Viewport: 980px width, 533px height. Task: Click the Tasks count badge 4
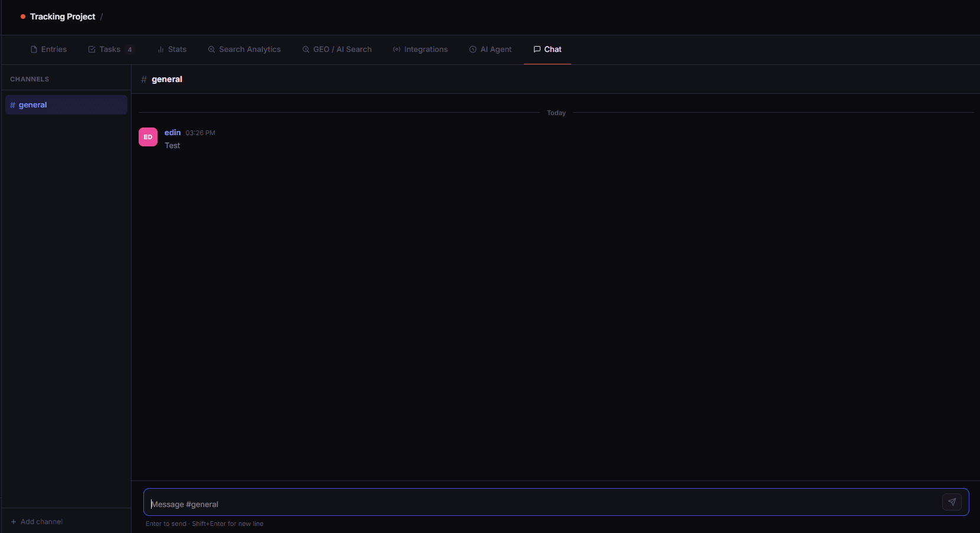tap(130, 50)
